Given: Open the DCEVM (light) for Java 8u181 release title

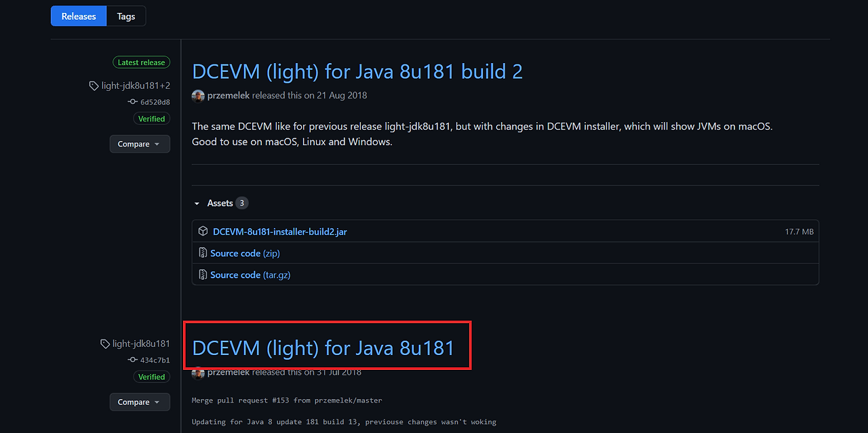Looking at the screenshot, I should click(x=323, y=347).
